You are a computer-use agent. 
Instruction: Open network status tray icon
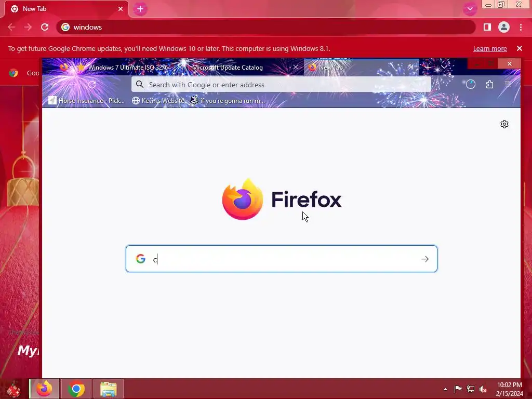(x=471, y=389)
